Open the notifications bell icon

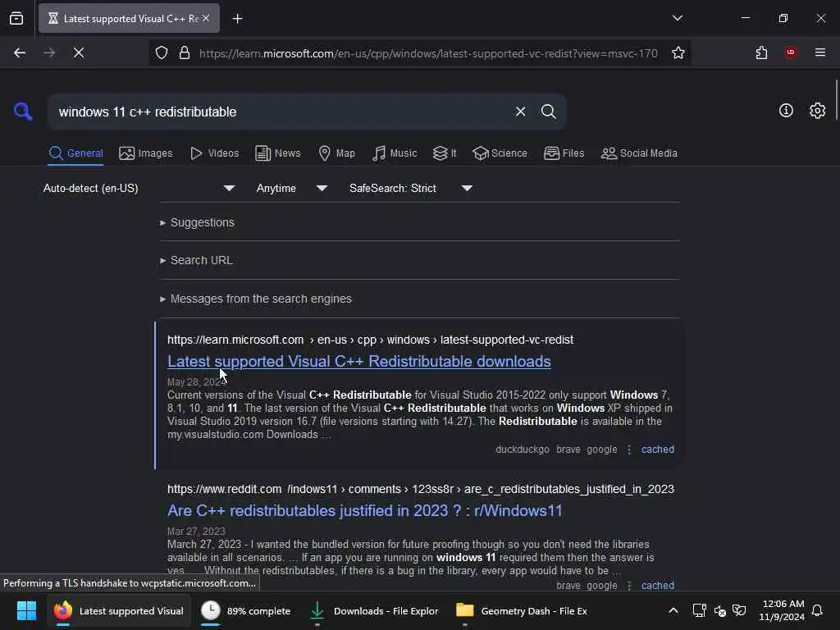point(817,610)
